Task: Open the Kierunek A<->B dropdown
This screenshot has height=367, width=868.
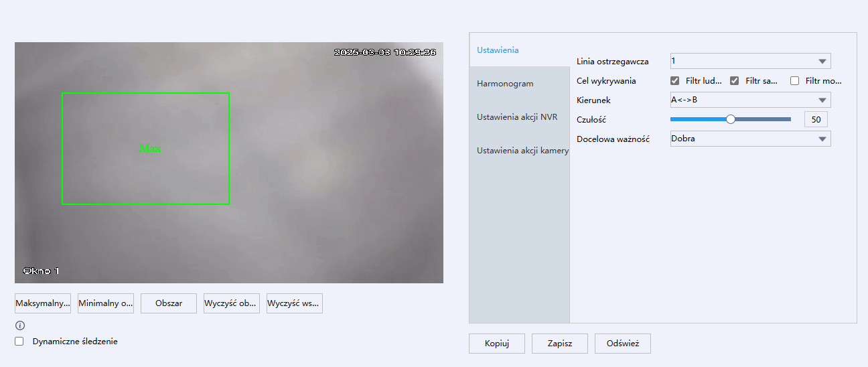Action: click(x=751, y=100)
